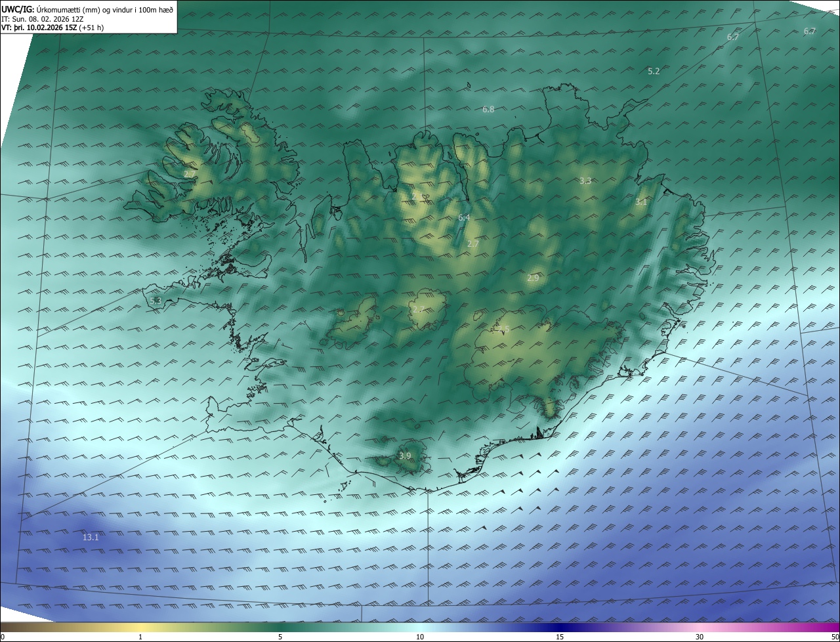Click the 50 tick on the colour scale
This screenshot has width=840, height=642.
[835, 637]
